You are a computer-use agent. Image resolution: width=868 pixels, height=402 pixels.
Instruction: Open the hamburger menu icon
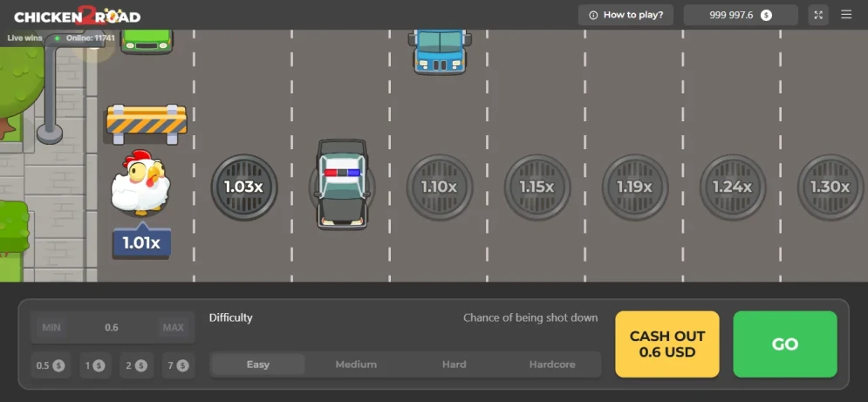(846, 15)
